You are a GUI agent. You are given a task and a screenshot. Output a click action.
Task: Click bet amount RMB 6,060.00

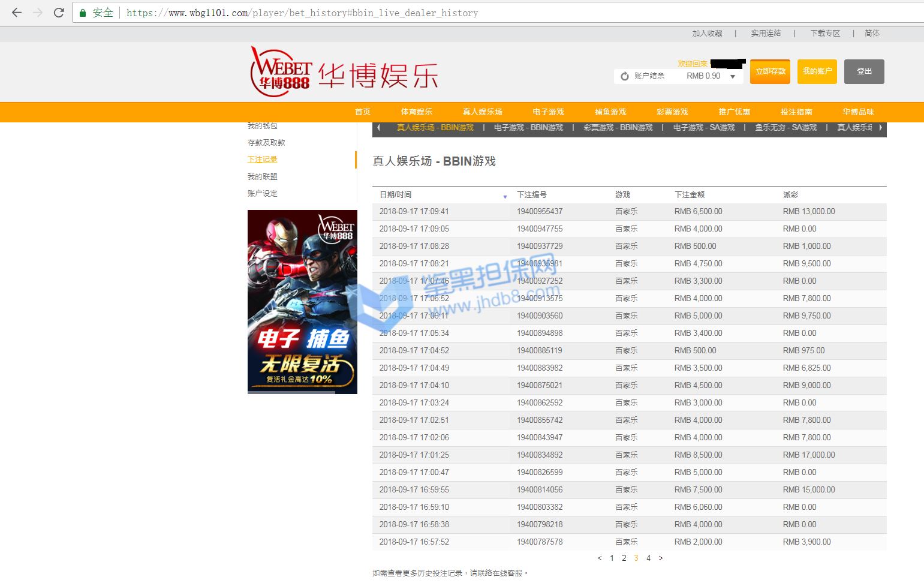click(699, 507)
